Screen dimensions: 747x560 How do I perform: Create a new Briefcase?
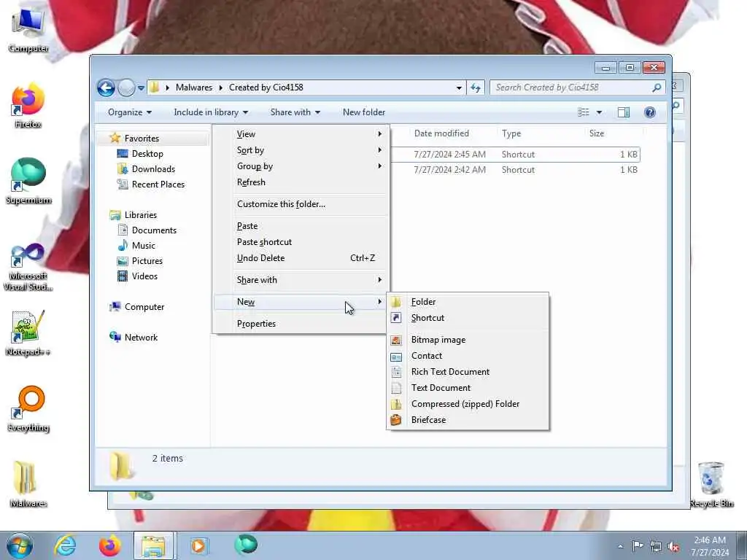pyautogui.click(x=468, y=420)
